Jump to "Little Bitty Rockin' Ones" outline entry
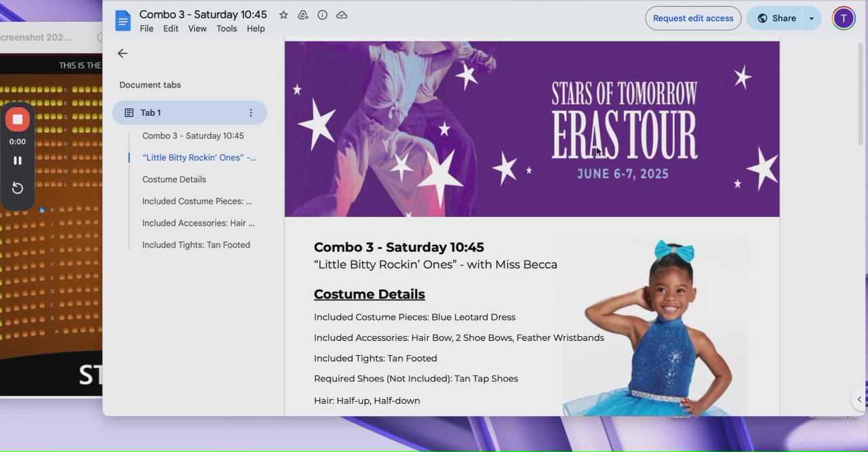The image size is (868, 452). point(199,157)
